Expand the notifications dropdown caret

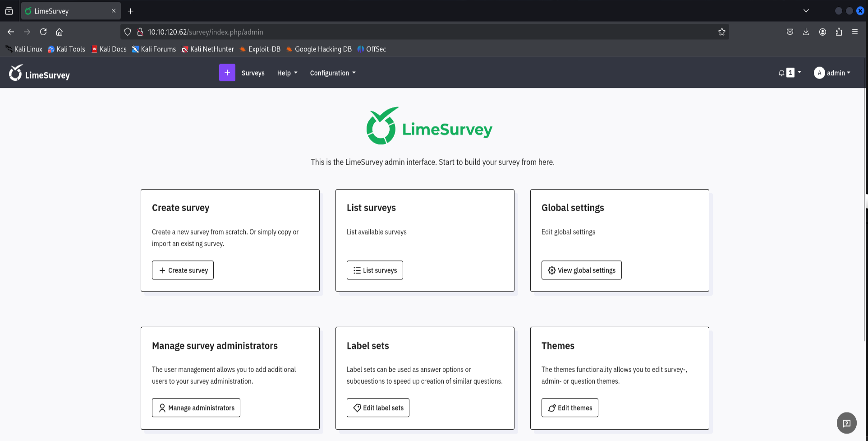pyautogui.click(x=799, y=72)
